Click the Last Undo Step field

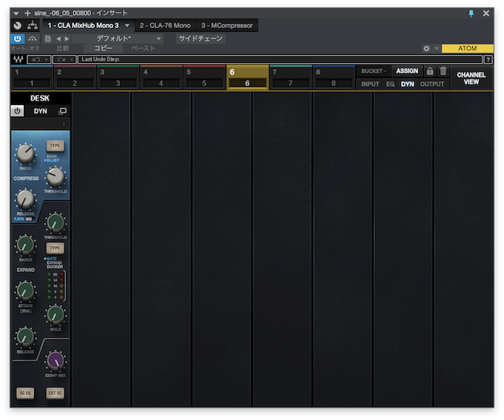(280, 59)
